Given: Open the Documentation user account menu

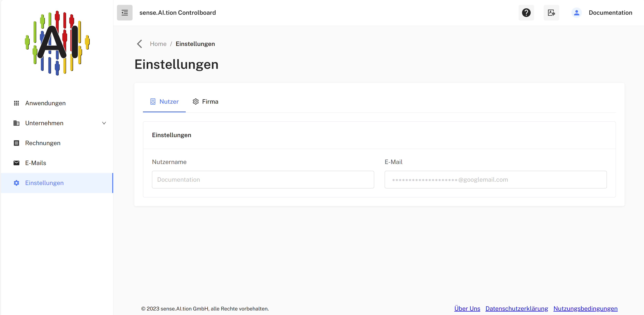Looking at the screenshot, I should click(602, 12).
